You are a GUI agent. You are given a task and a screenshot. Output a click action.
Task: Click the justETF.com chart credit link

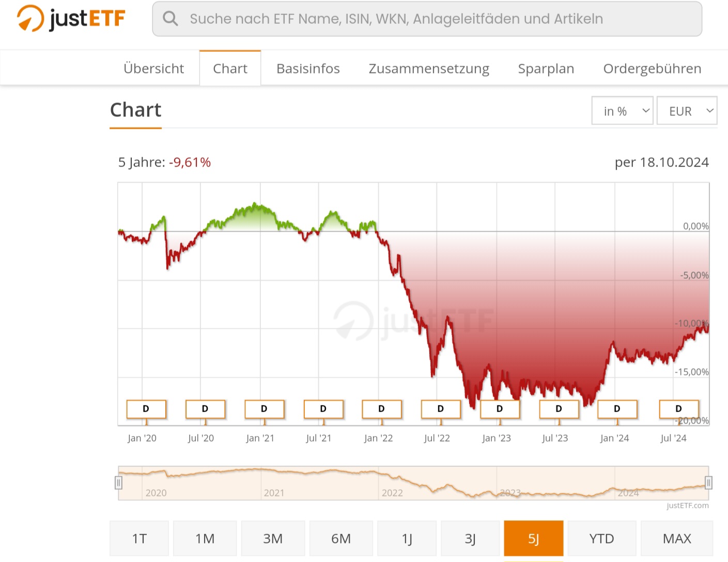click(x=687, y=506)
